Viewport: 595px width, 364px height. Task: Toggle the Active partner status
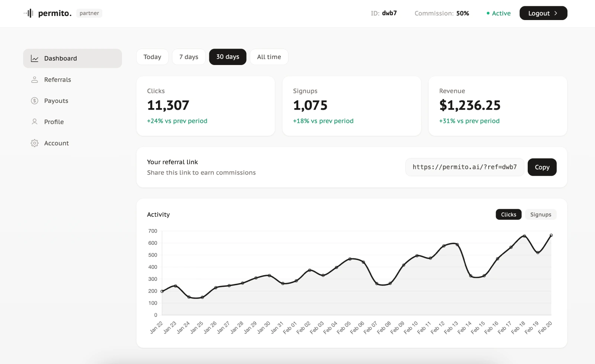(498, 13)
